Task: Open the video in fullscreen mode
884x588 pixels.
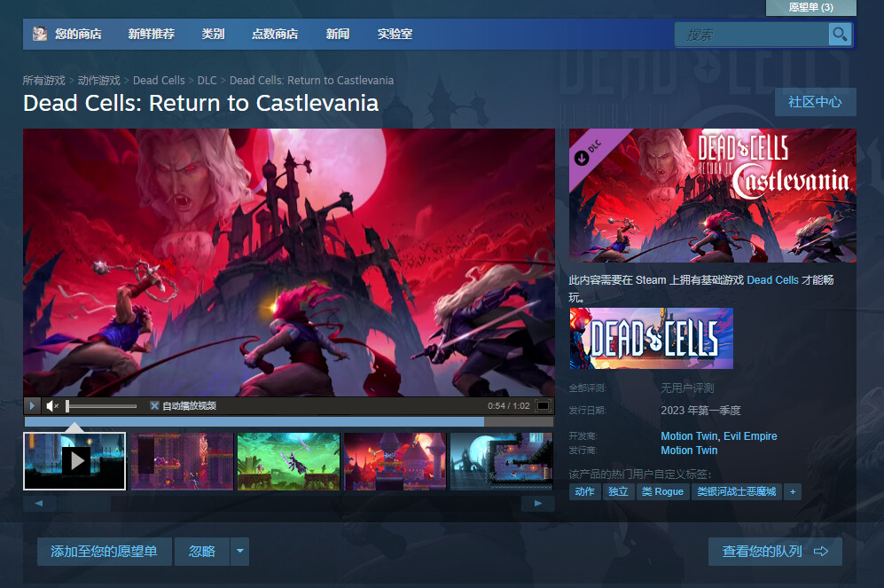Action: [543, 405]
